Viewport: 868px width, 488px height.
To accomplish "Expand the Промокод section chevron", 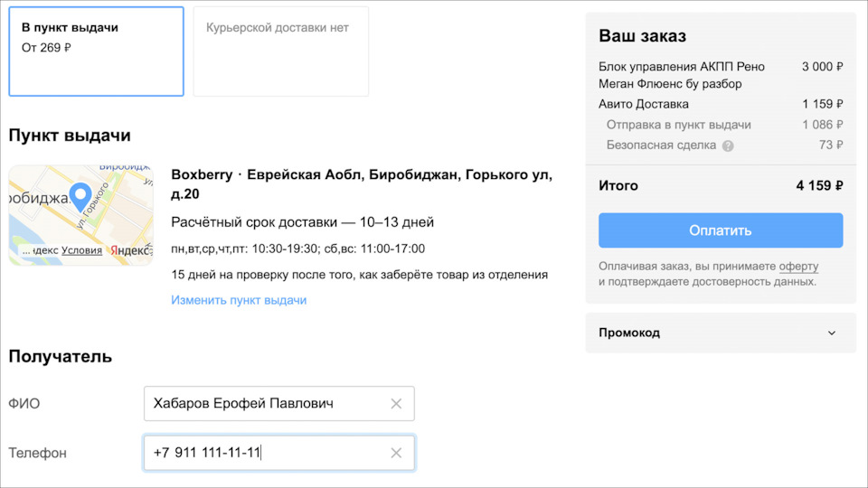I will click(832, 333).
